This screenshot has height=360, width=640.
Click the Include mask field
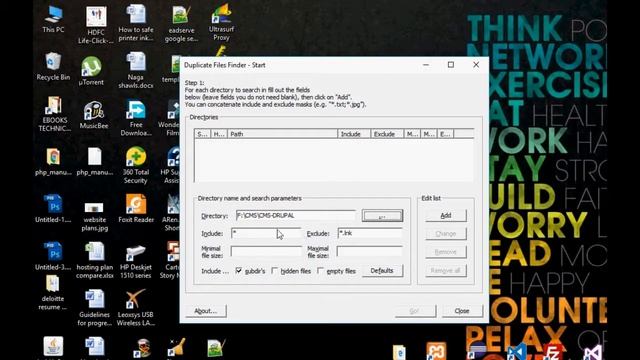click(x=266, y=233)
